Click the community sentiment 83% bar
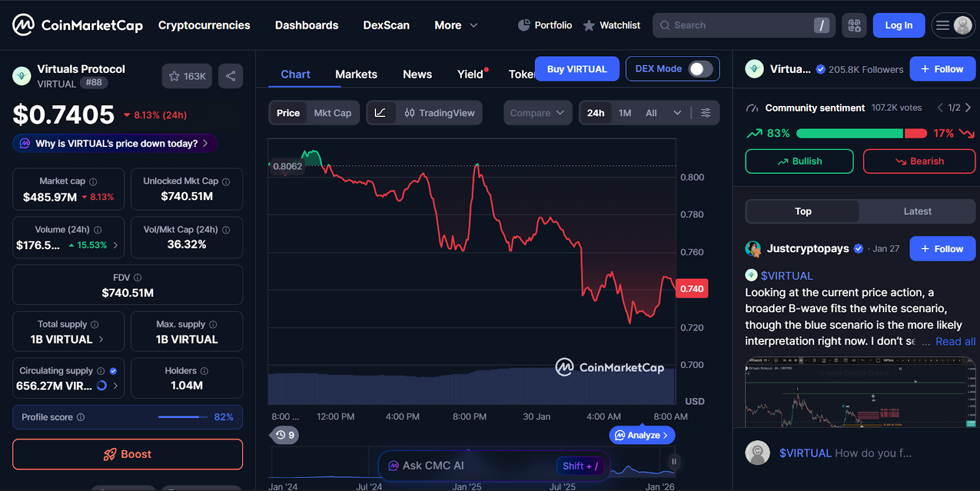The height and width of the screenshot is (491, 980). click(850, 133)
